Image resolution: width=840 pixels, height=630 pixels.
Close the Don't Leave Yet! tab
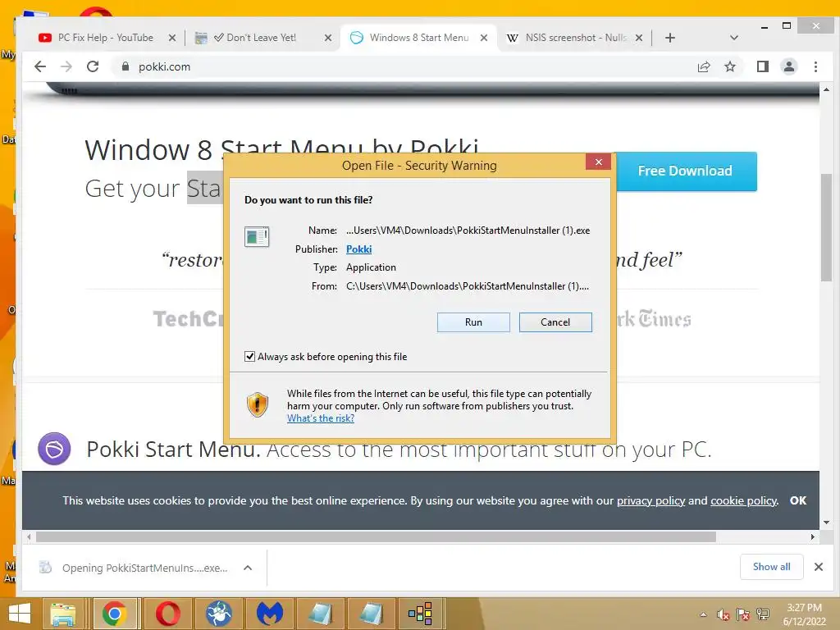(x=328, y=38)
